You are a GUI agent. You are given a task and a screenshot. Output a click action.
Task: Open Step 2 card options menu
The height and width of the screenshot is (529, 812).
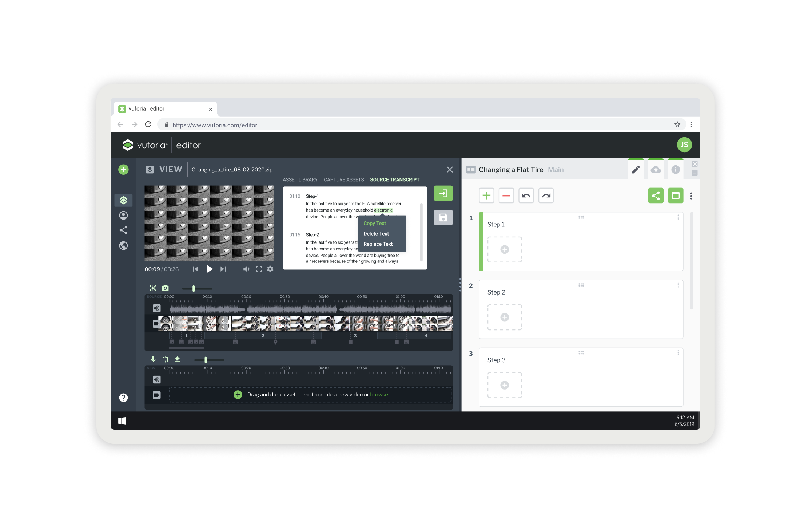(x=678, y=285)
